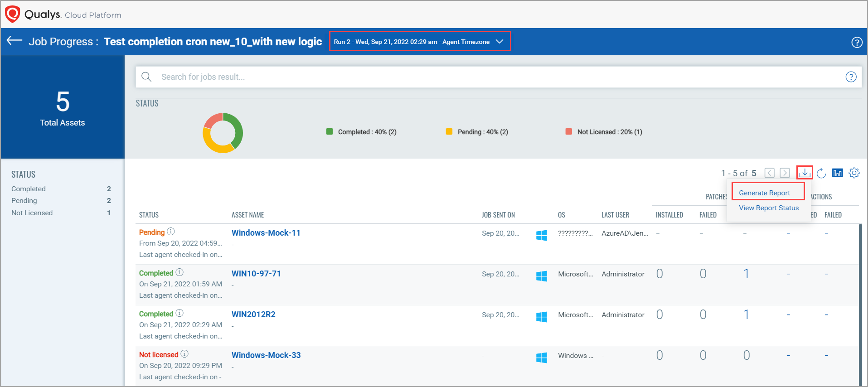This screenshot has width=868, height=387.
Task: Click Windows OS icon for WIN10-97-71
Action: coord(542,276)
